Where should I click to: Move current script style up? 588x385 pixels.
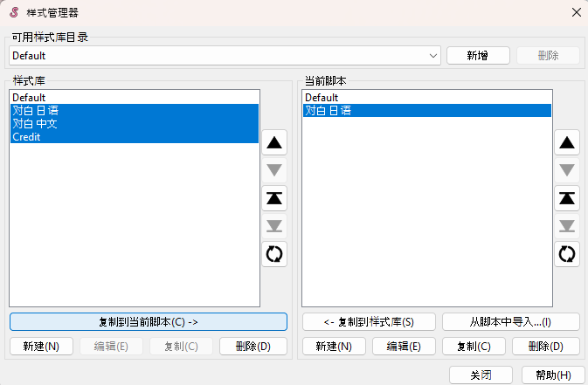click(x=567, y=142)
